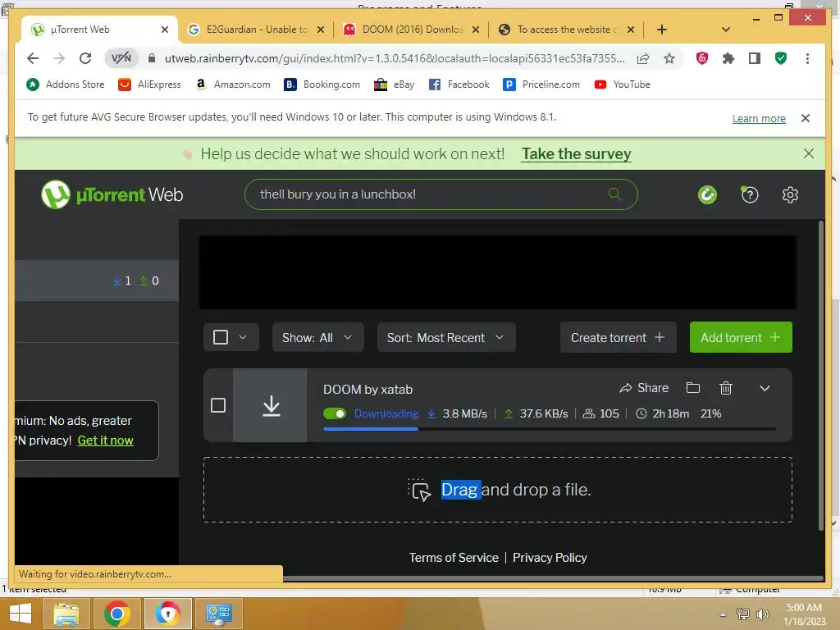This screenshot has width=840, height=630.
Task: Toggle the VPN icon in address bar
Action: 121,58
